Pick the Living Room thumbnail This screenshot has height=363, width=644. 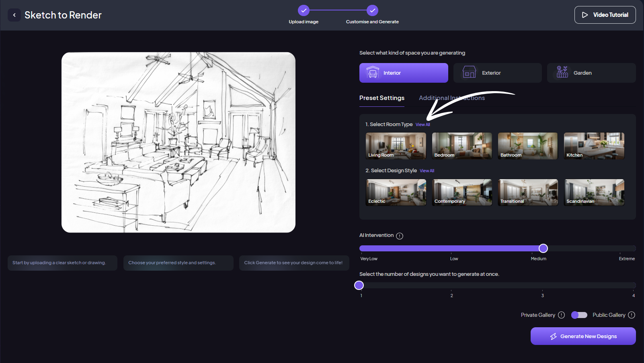pyautogui.click(x=396, y=146)
